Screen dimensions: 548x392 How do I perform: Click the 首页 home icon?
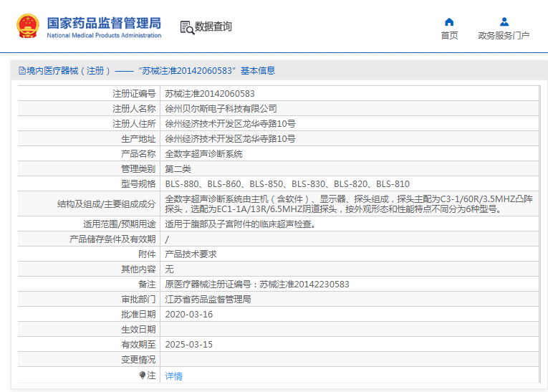pyautogui.click(x=449, y=21)
